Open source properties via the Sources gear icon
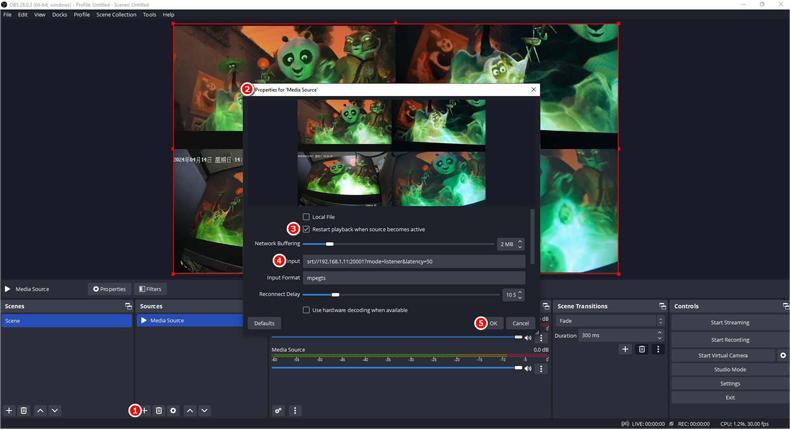Screen dimensions: 790x430 point(173,411)
